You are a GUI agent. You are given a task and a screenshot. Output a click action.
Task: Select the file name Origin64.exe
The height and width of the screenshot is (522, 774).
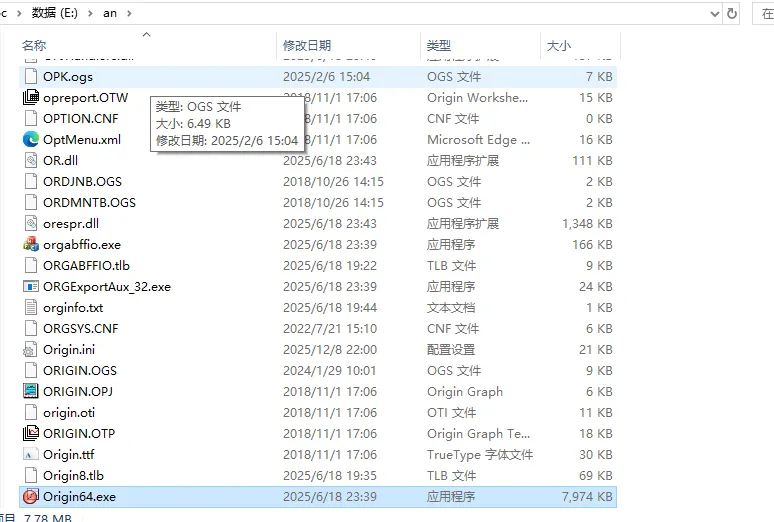pos(79,497)
